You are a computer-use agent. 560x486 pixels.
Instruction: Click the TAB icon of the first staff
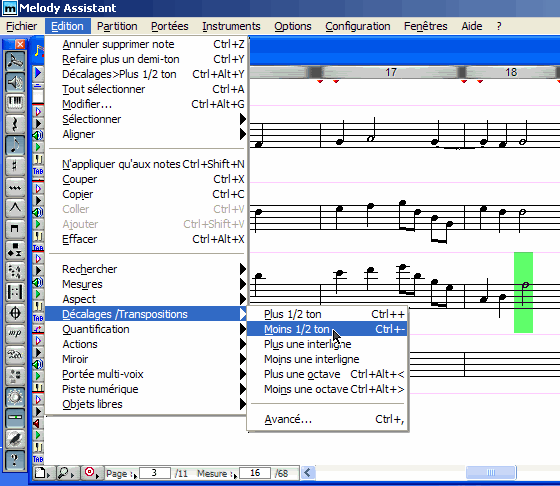38,171
